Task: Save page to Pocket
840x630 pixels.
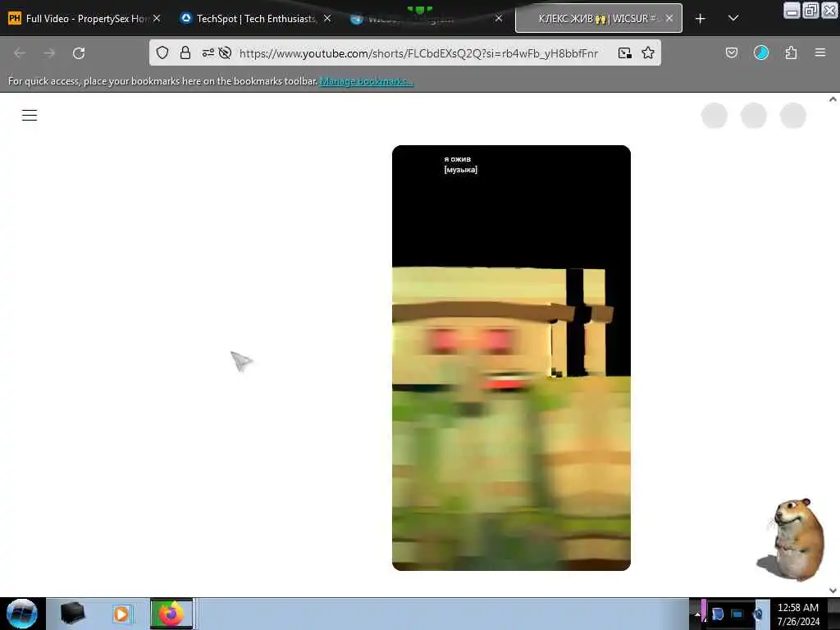Action: (x=731, y=52)
